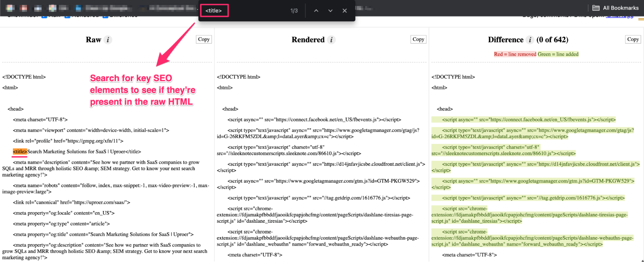644x262 pixels.
Task: Click the highlighted <title> match in Raw HTML
Action: (x=20, y=151)
